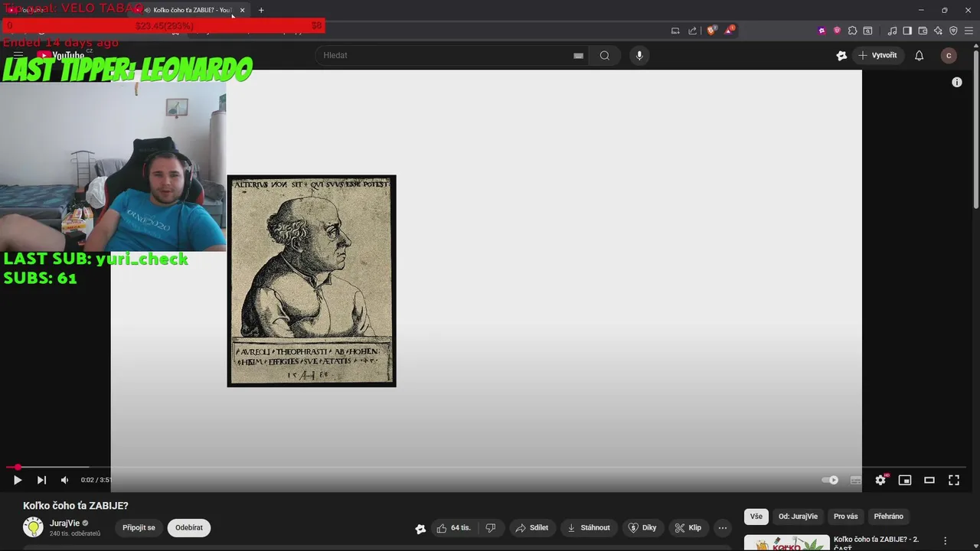The image size is (980, 551).
Task: Select the Od: JurajVie filter chip
Action: click(798, 517)
